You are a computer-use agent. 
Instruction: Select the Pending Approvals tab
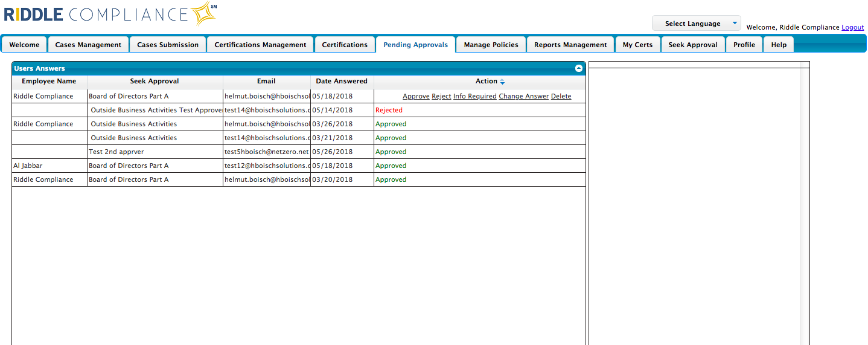(416, 45)
